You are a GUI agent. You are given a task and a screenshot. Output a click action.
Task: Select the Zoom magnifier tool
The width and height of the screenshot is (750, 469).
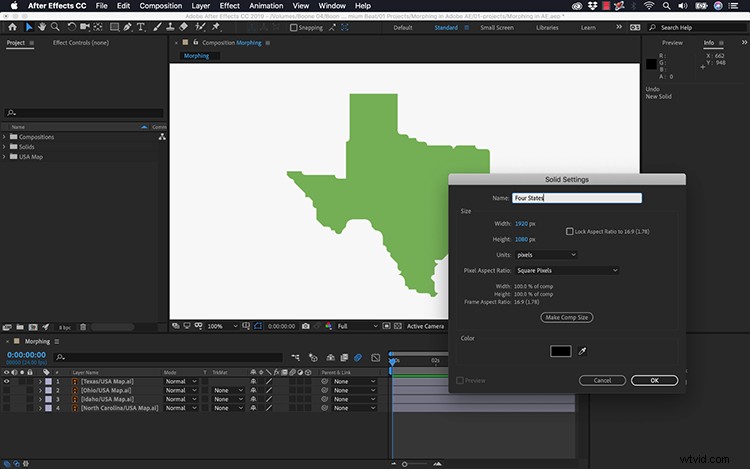click(x=55, y=27)
